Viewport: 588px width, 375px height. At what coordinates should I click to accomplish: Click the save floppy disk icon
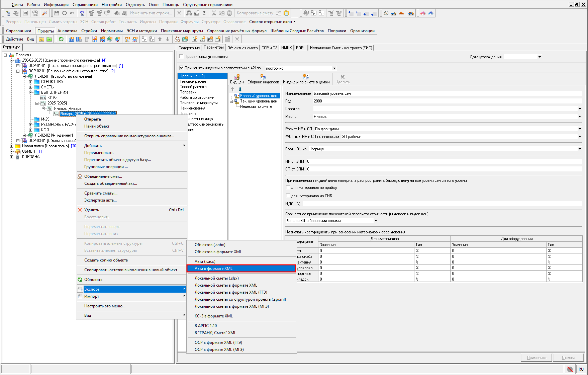click(57, 13)
